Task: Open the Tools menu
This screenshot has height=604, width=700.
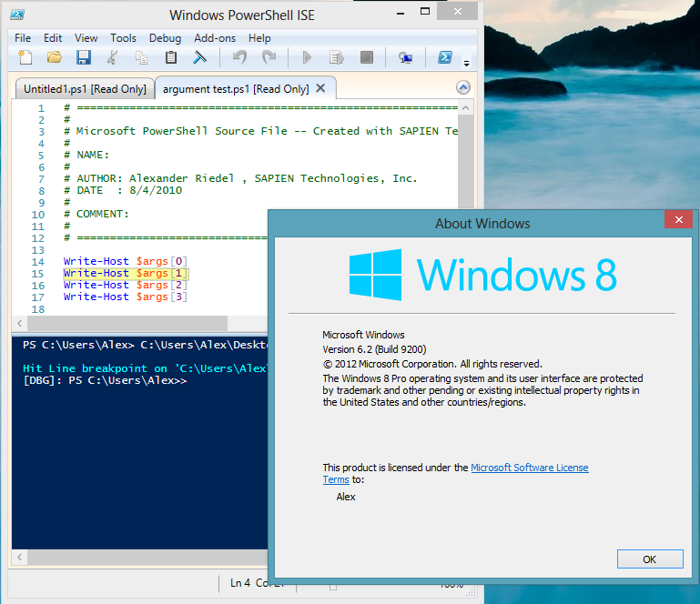Action: tap(123, 38)
